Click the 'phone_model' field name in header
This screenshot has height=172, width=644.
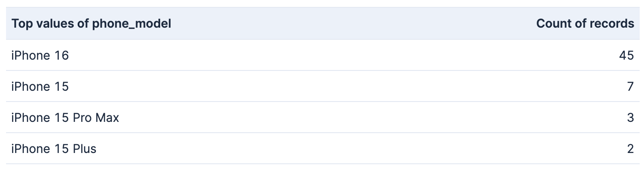pyautogui.click(x=132, y=24)
